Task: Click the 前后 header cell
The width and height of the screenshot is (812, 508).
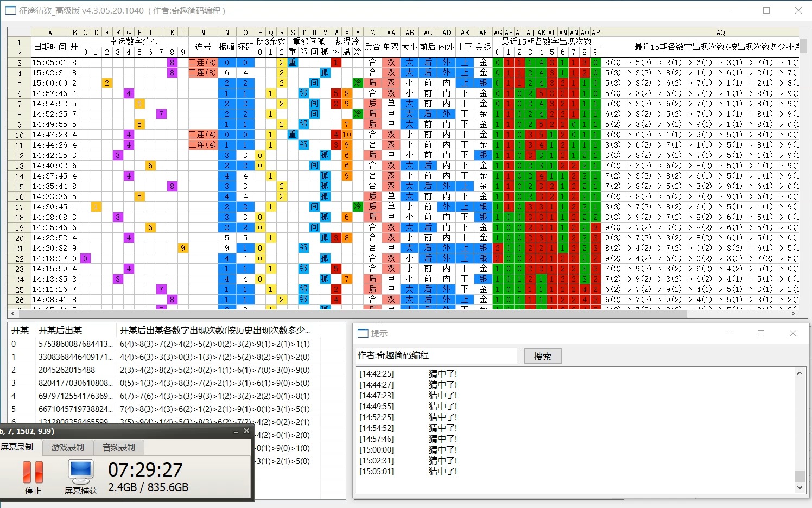Action: coord(428,47)
